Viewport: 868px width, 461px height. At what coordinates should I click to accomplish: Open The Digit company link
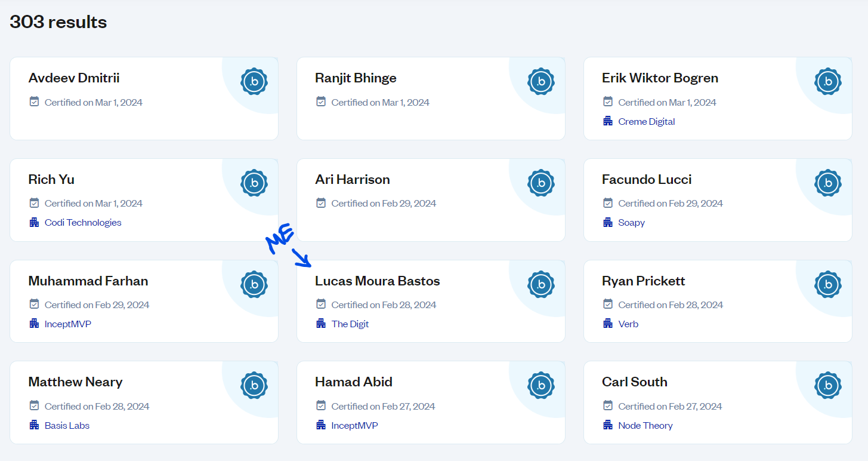(x=350, y=324)
